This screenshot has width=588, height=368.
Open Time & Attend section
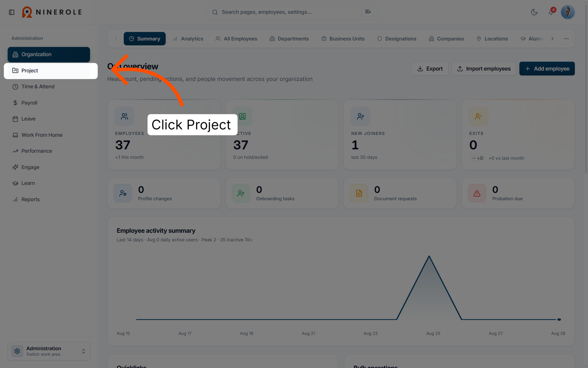(x=49, y=87)
